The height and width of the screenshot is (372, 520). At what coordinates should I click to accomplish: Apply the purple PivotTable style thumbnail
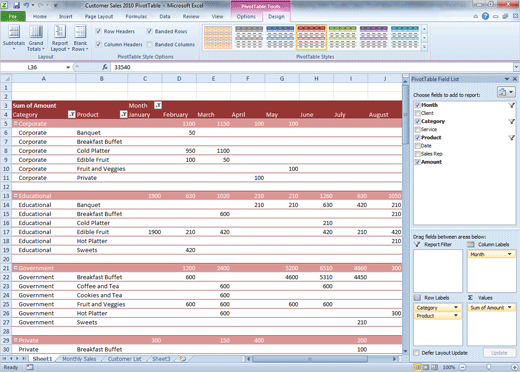click(374, 38)
